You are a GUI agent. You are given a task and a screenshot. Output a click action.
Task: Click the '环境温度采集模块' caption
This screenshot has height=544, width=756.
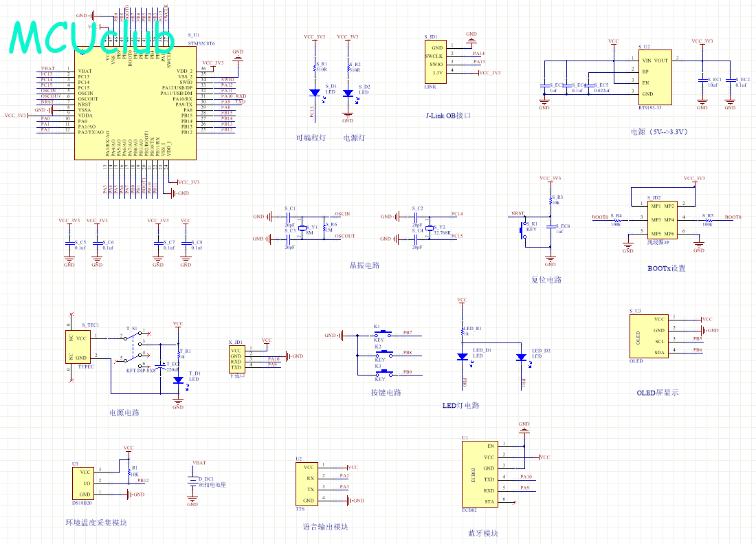[96, 523]
